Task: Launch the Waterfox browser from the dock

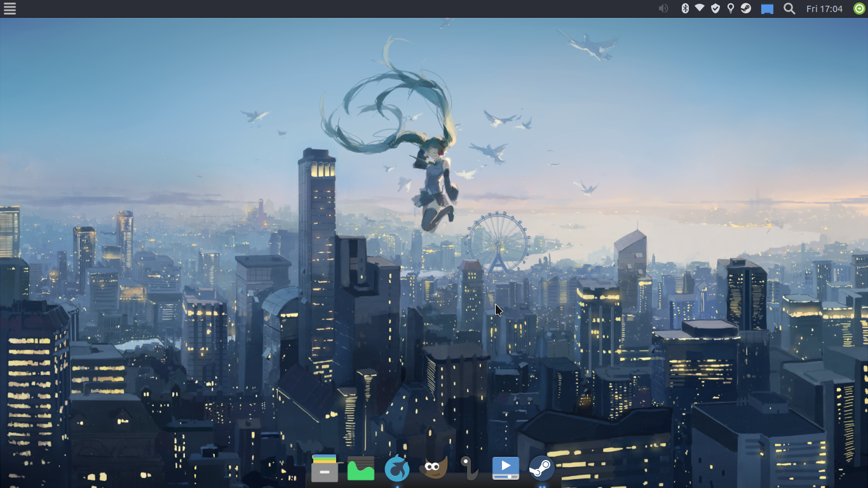Action: click(397, 469)
